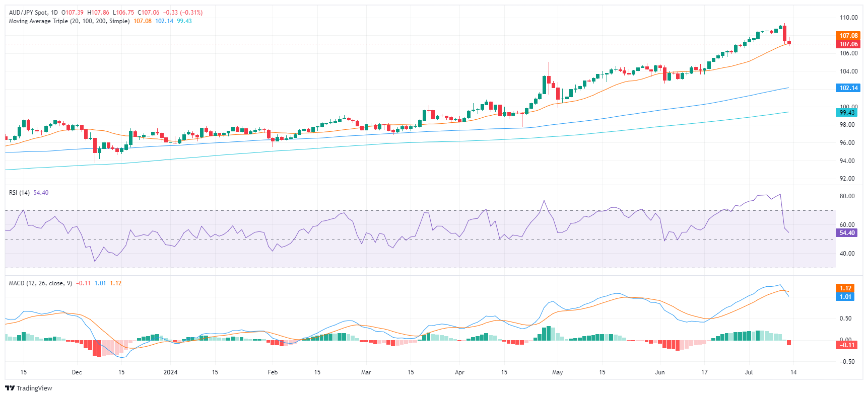Click the orange 1.12 MACD signal tag

(845, 288)
